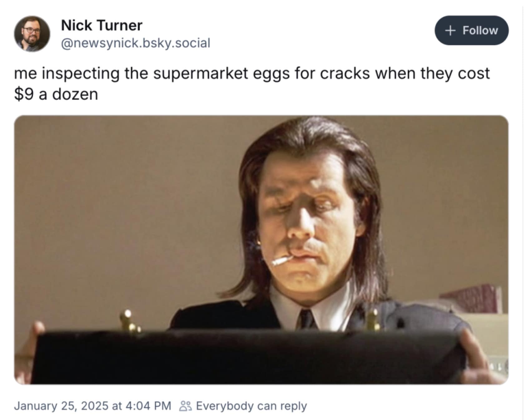Open the @newsynick.bsky.social handle link

coord(135,43)
